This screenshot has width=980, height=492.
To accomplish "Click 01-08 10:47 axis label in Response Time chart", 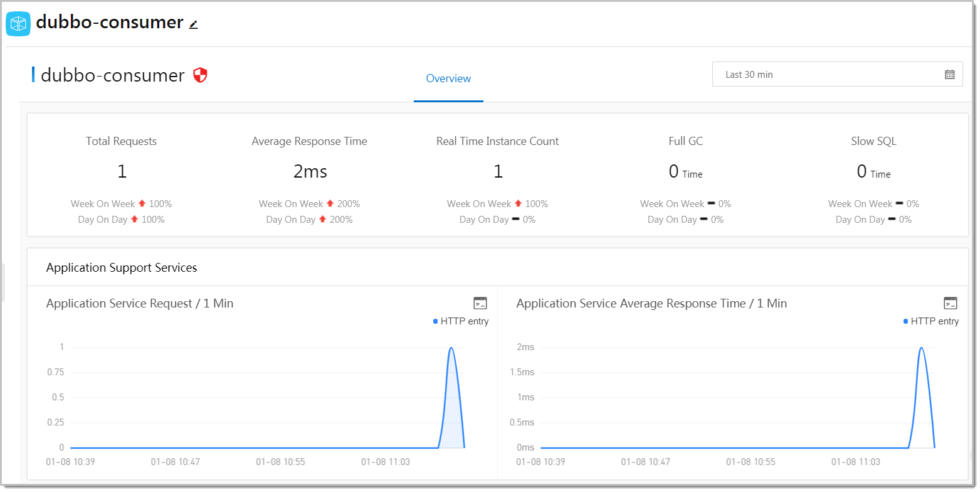I will [646, 462].
